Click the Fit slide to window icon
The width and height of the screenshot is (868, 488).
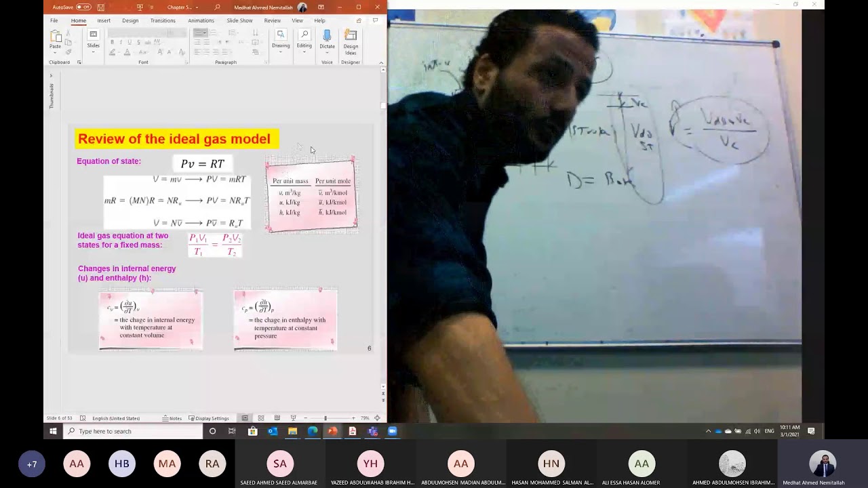[377, 418]
